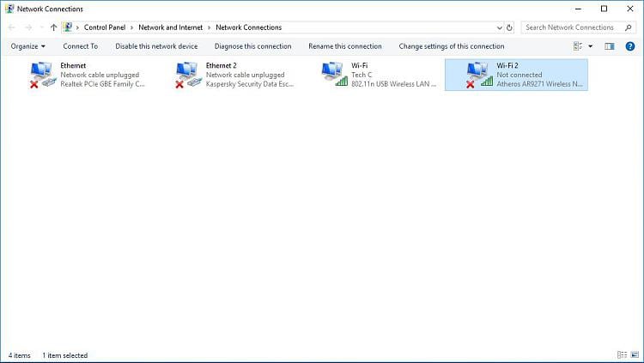Minimize the Network Connections window

[578, 9]
